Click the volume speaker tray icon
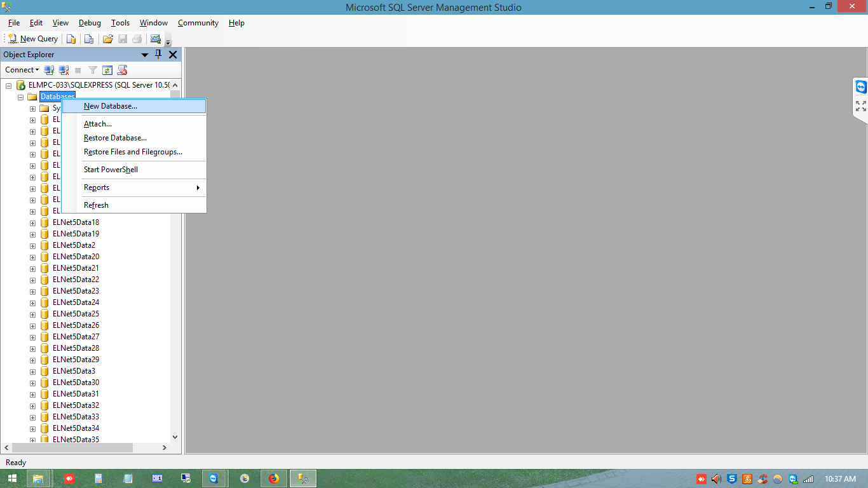 [717, 479]
